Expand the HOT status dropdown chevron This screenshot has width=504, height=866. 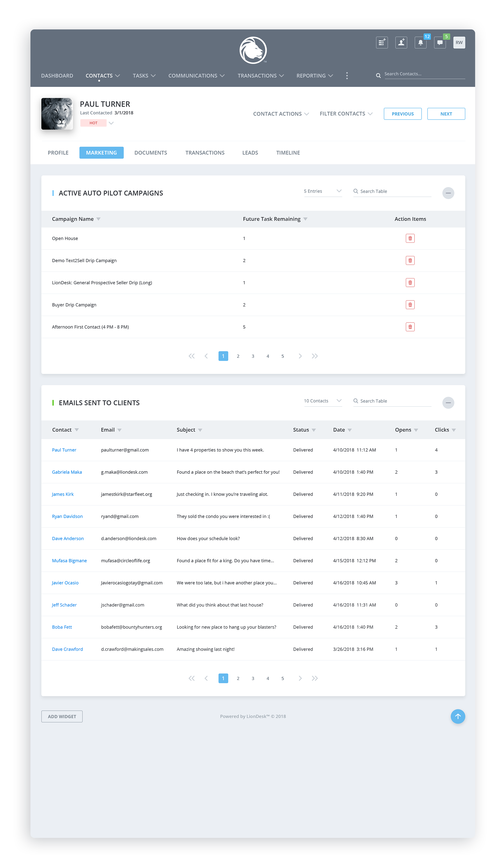coord(111,123)
